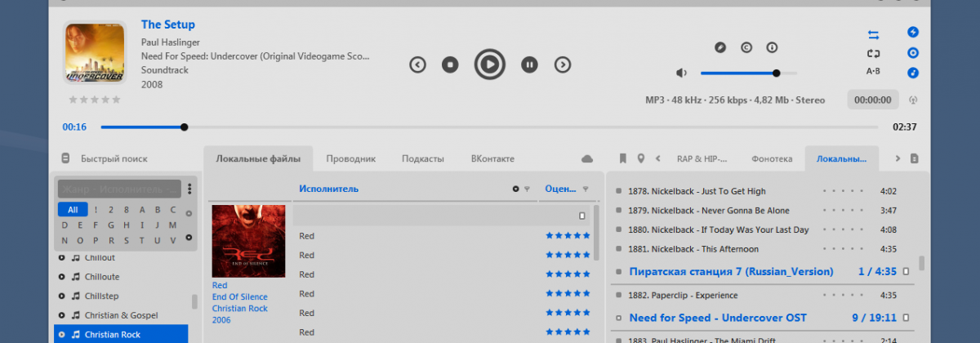The image size is (980, 343).
Task: Click the Оцен... rating column header
Action: [560, 189]
